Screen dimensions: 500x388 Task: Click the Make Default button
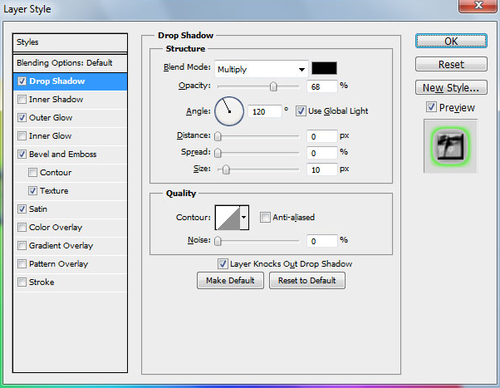[230, 280]
